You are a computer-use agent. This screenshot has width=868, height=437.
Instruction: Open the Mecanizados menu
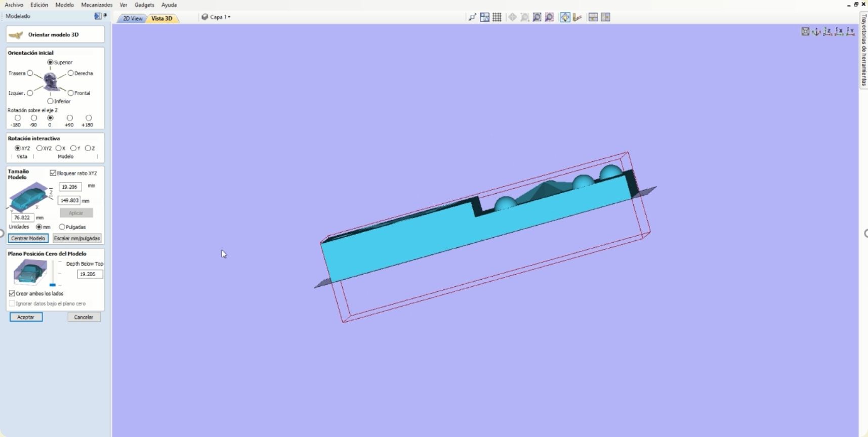click(97, 5)
